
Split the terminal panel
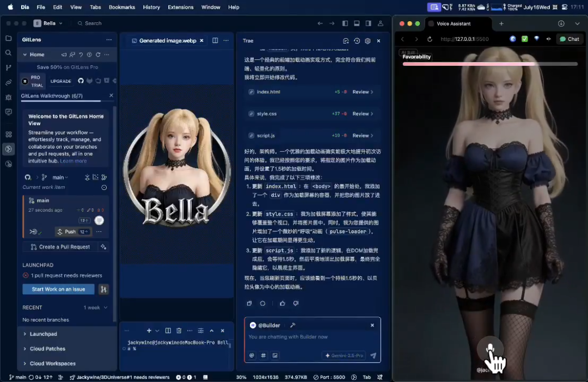168,331
